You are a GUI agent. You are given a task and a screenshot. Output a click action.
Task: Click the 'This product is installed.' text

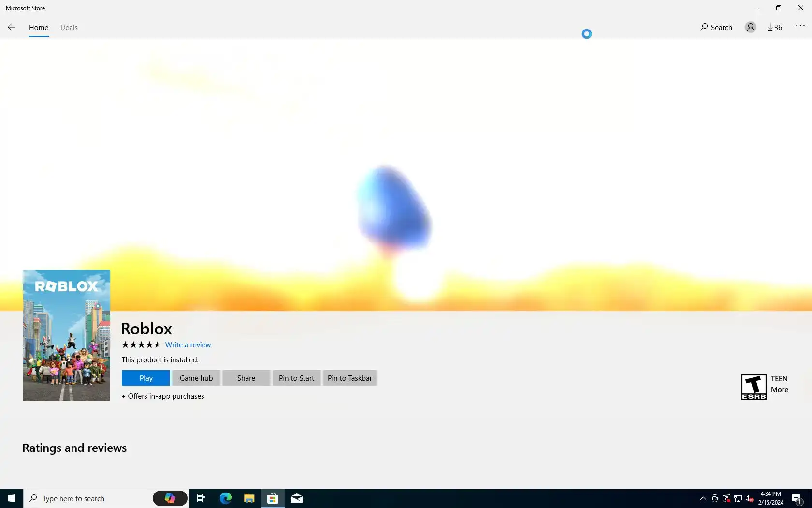(160, 360)
